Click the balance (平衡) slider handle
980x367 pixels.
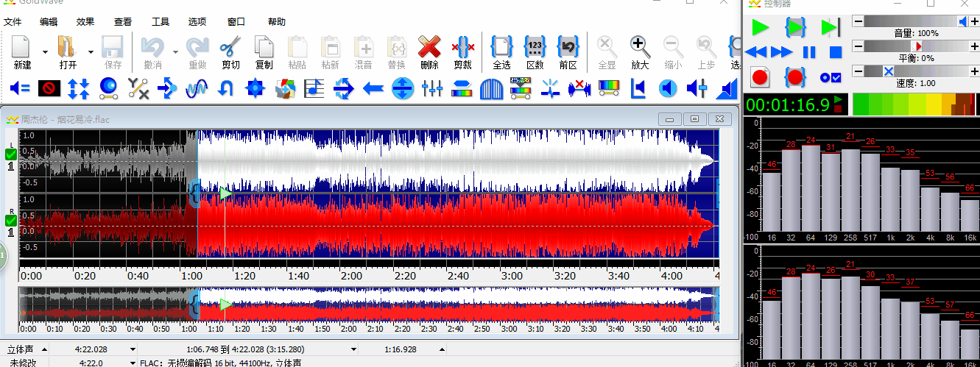[918, 46]
